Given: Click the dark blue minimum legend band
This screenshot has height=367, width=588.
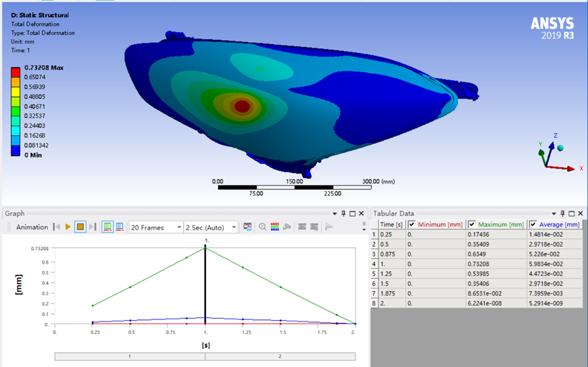Looking at the screenshot, I should tap(16, 150).
